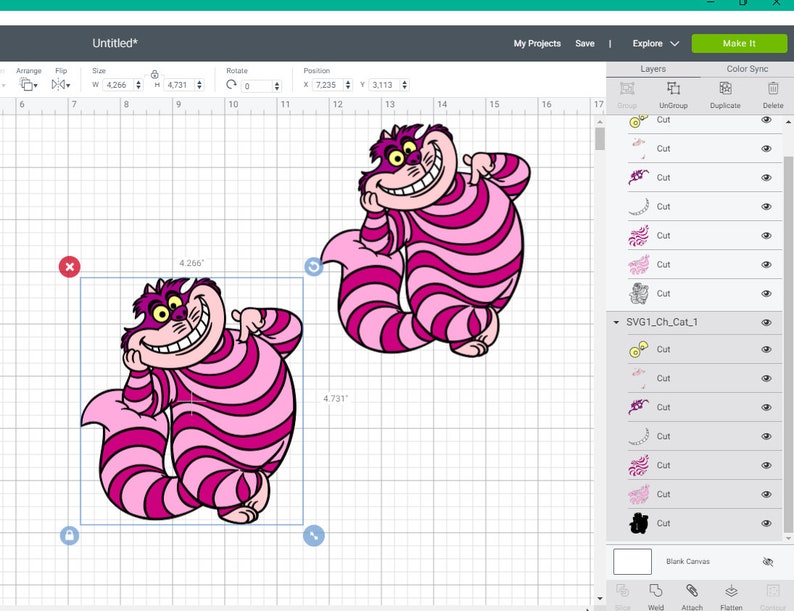Toggle the size aspect-ratio lock icon
Screen dimensions: 794x611
(x=154, y=74)
